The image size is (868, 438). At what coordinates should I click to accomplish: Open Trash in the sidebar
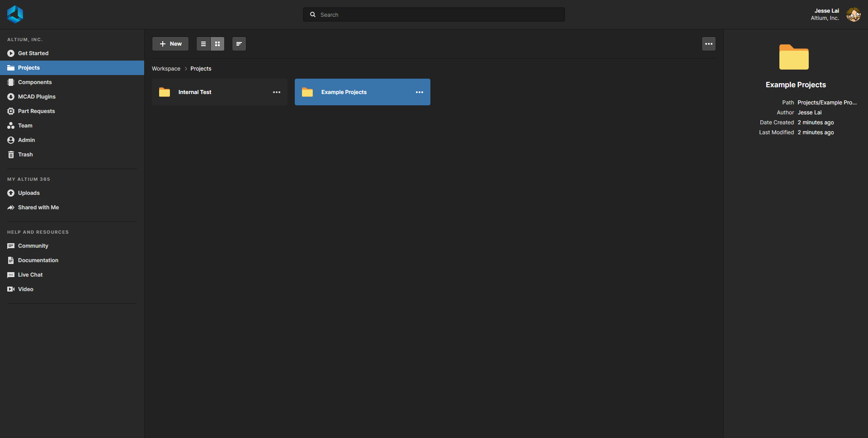pos(72,155)
